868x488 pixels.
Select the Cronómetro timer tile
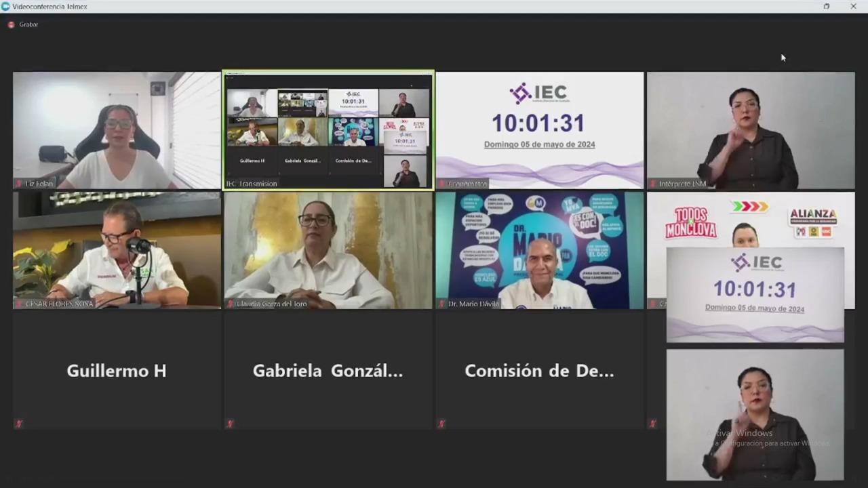pos(539,129)
